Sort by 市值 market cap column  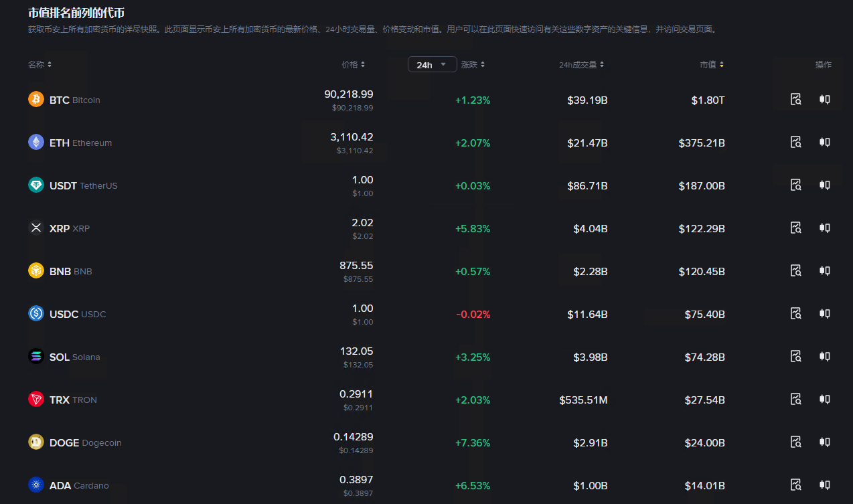tap(712, 65)
